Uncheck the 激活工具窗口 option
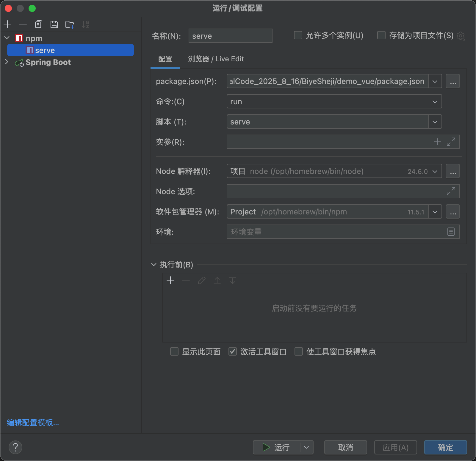Viewport: 476px width, 461px height. click(233, 352)
